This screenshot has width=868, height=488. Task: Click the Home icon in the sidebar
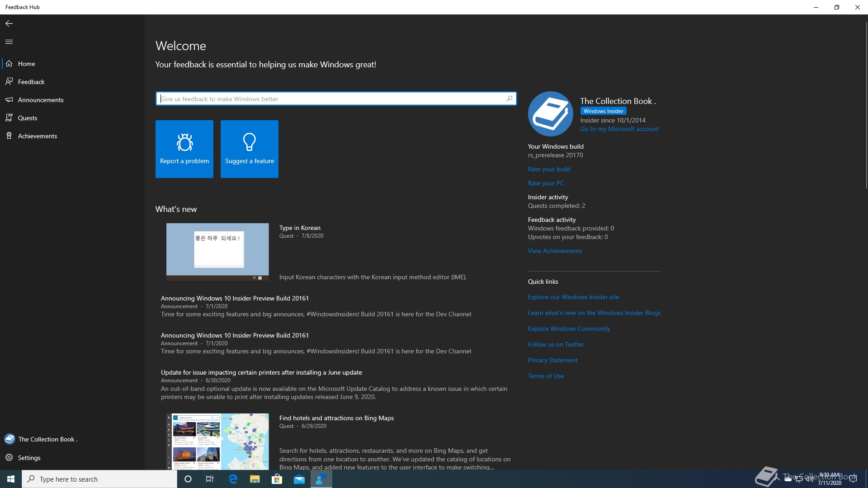pos(9,64)
